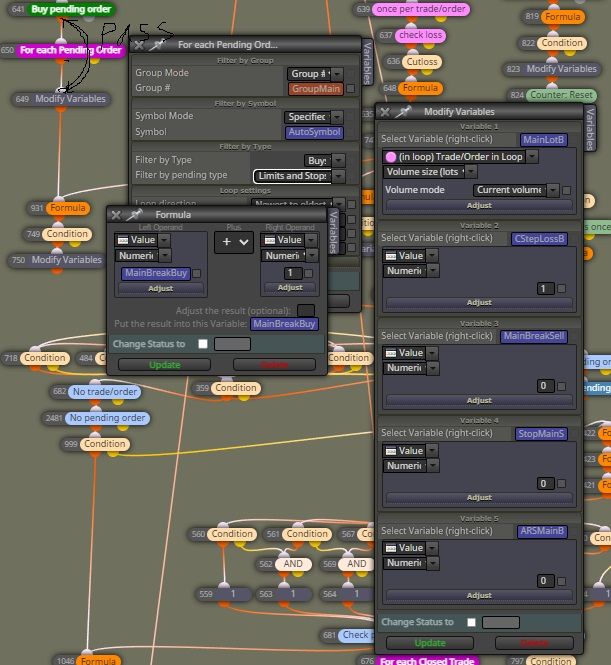
Task: Click Adjust button in Formula right operand
Action: coord(290,288)
